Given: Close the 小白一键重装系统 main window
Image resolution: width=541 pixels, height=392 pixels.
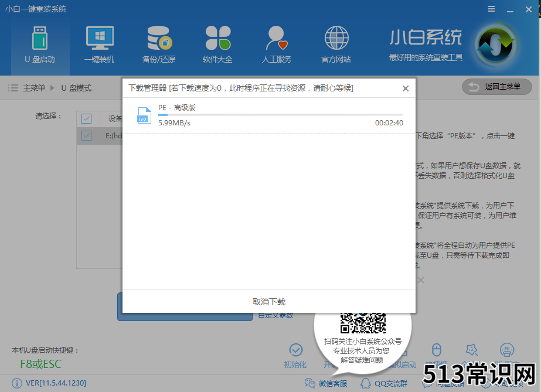Looking at the screenshot, I should point(529,9).
